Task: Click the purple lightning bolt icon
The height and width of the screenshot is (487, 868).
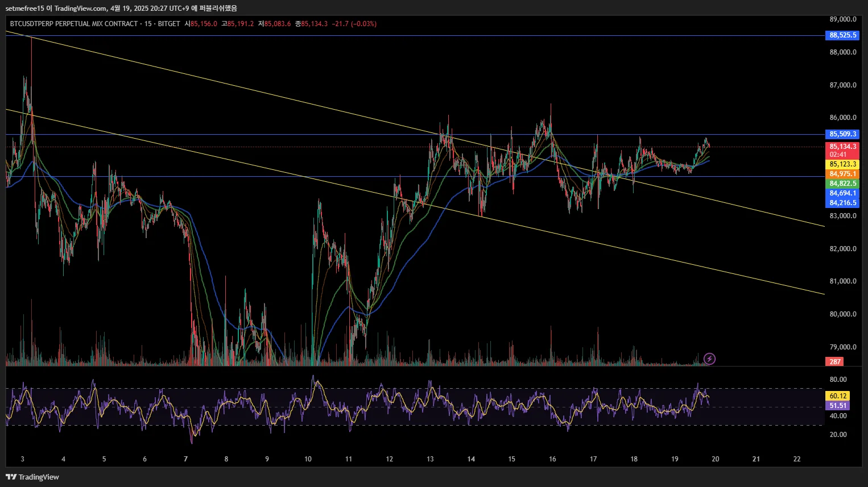Action: tap(709, 359)
